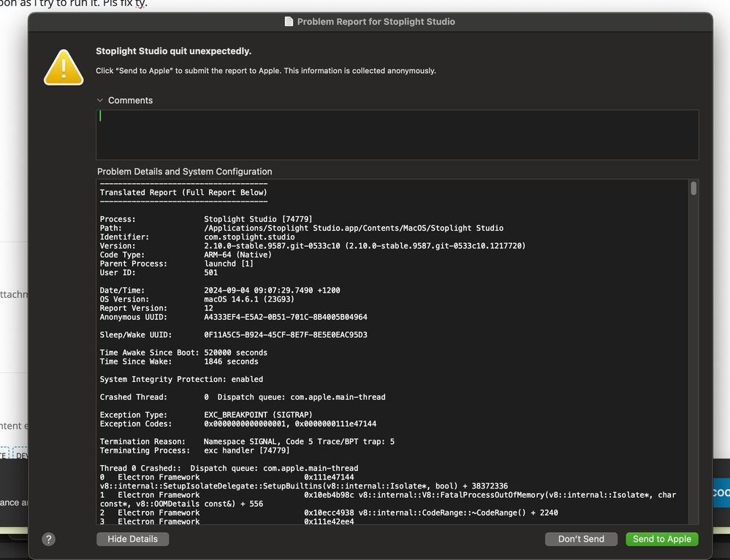Screen dimensions: 730x560
Task: Click the stack frame address '0x111e47144'
Action: click(x=329, y=477)
